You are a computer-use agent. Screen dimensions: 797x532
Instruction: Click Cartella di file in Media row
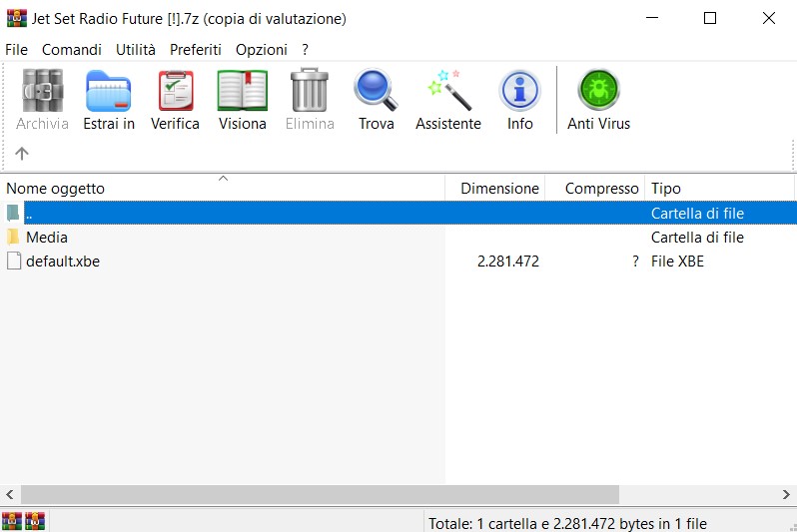pyautogui.click(x=697, y=238)
